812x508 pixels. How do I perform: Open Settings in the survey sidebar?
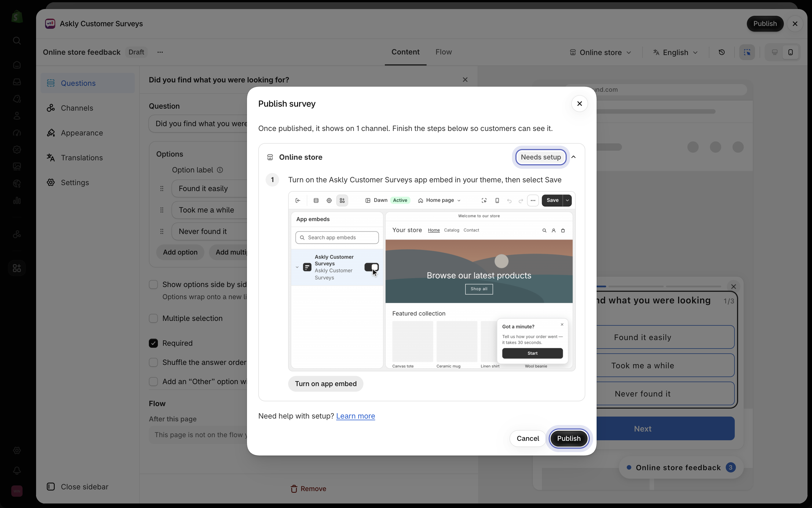(88, 183)
